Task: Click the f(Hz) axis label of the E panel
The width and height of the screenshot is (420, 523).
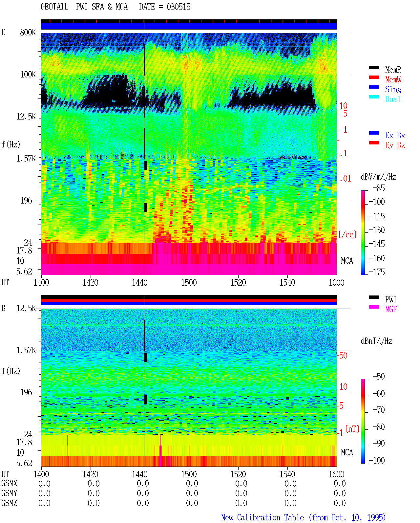Action: tap(11, 145)
